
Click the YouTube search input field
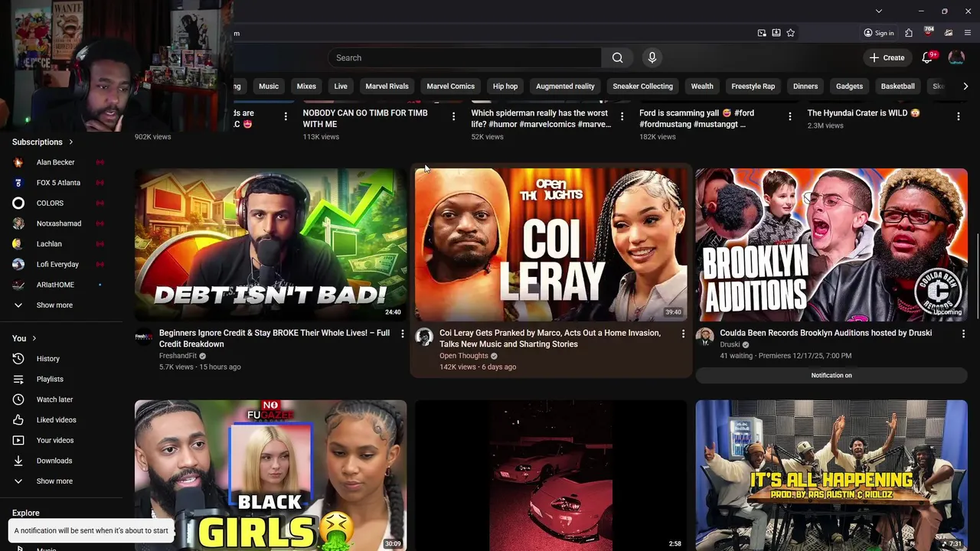coord(465,57)
